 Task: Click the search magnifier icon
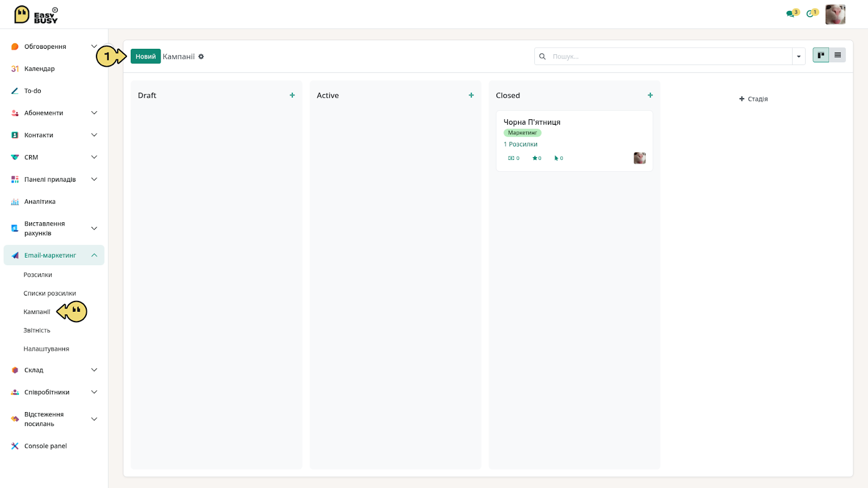[x=542, y=56]
